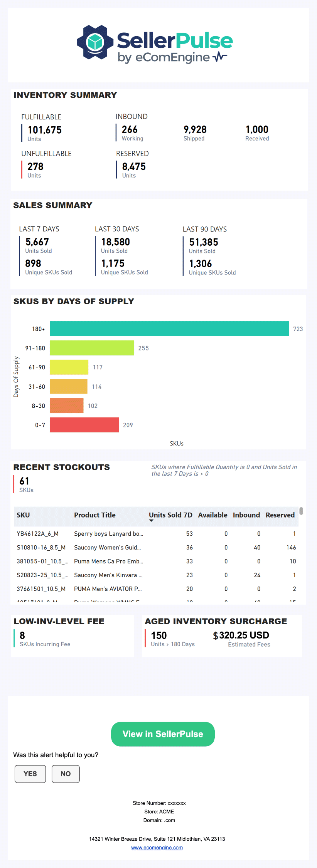Sort by the Available column header
Image resolution: width=317 pixels, height=868 pixels.
point(212,515)
